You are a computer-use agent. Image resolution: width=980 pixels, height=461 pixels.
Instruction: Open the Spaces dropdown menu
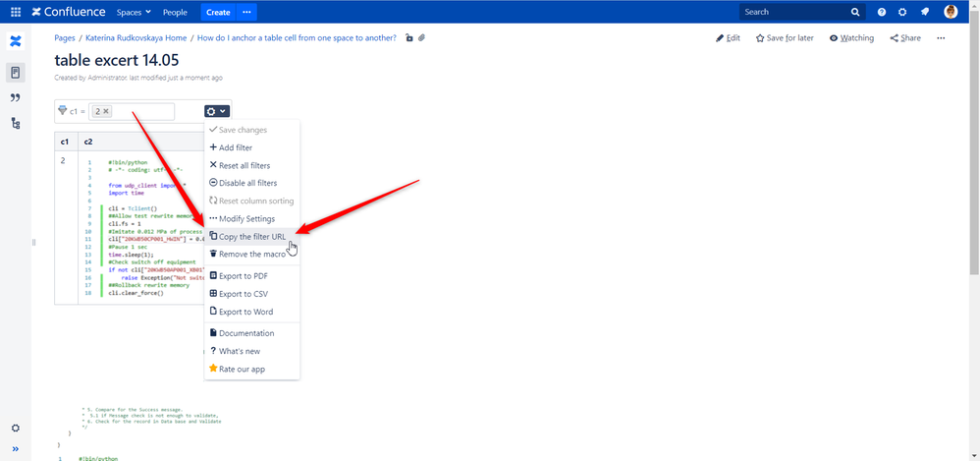[134, 12]
